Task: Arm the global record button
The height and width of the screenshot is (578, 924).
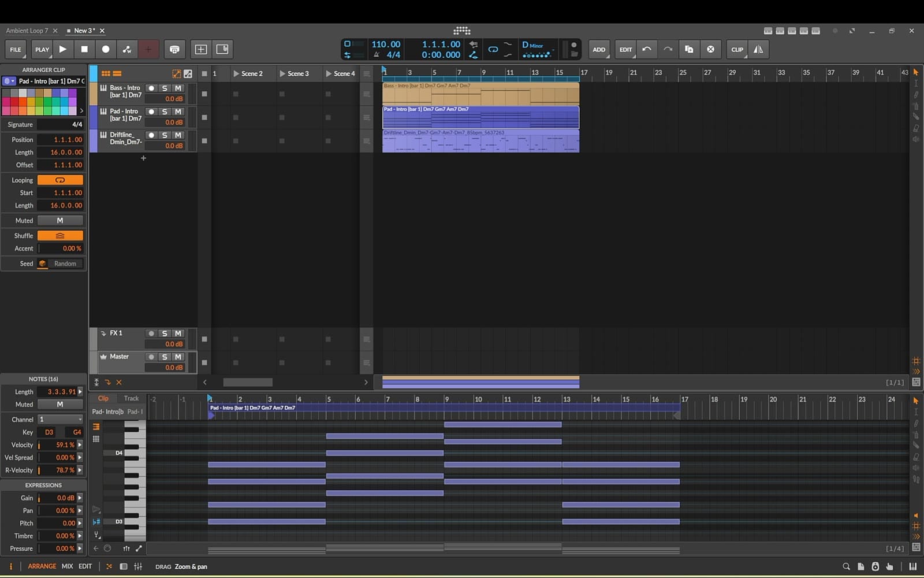Action: pyautogui.click(x=106, y=49)
